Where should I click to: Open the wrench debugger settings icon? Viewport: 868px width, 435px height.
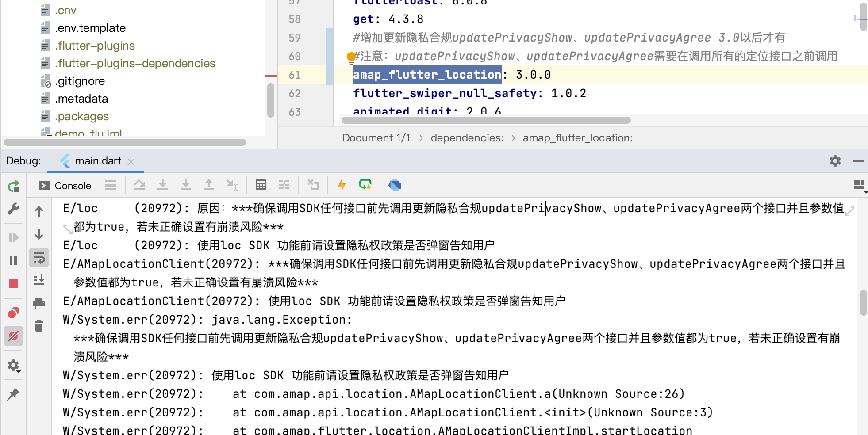coord(14,209)
